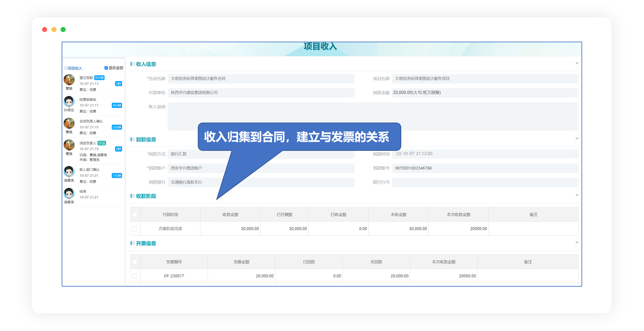Collapse the 到款信息 section chevron

(577, 138)
